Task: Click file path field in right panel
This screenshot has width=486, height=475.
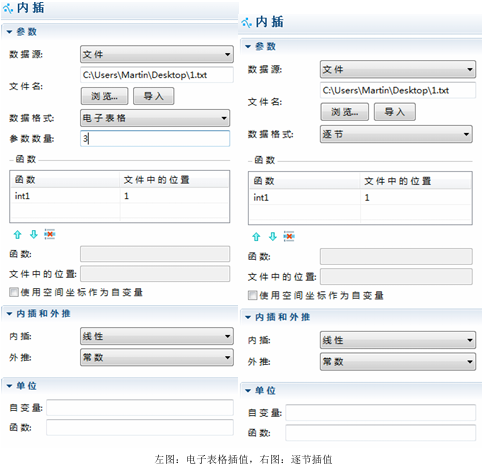Action: [x=398, y=90]
